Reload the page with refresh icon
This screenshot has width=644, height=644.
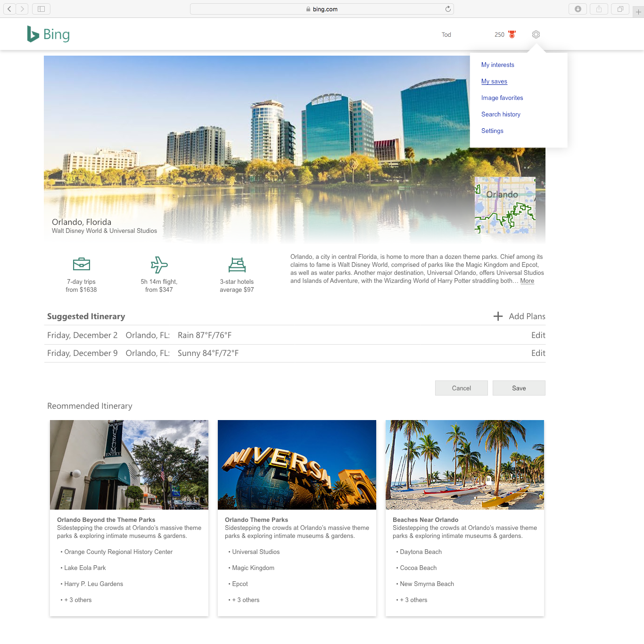coord(448,9)
